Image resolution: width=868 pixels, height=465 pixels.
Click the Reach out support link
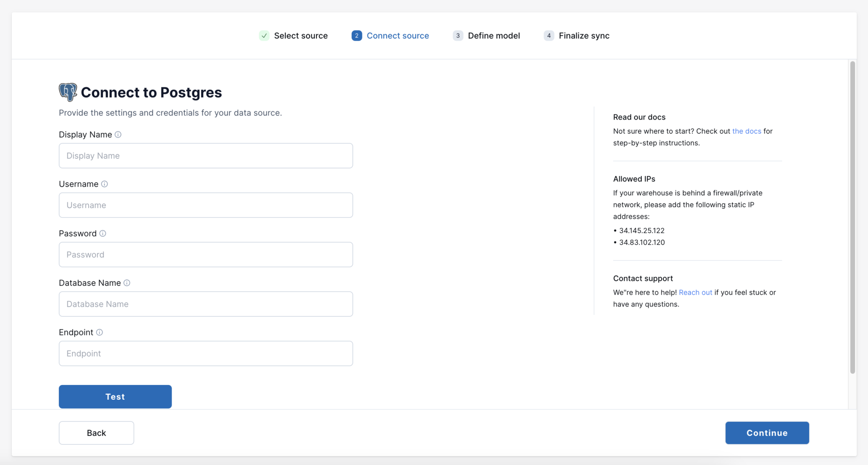[x=695, y=292]
